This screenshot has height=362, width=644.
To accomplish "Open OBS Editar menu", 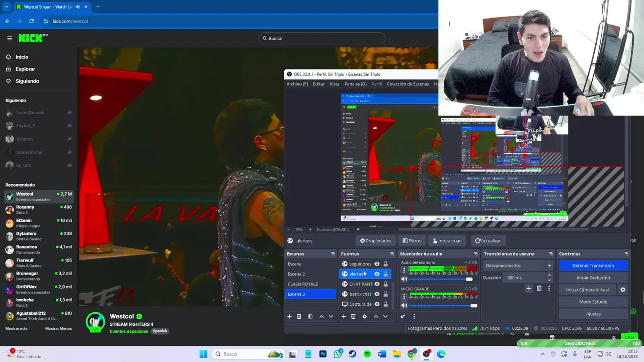I will 319,84.
